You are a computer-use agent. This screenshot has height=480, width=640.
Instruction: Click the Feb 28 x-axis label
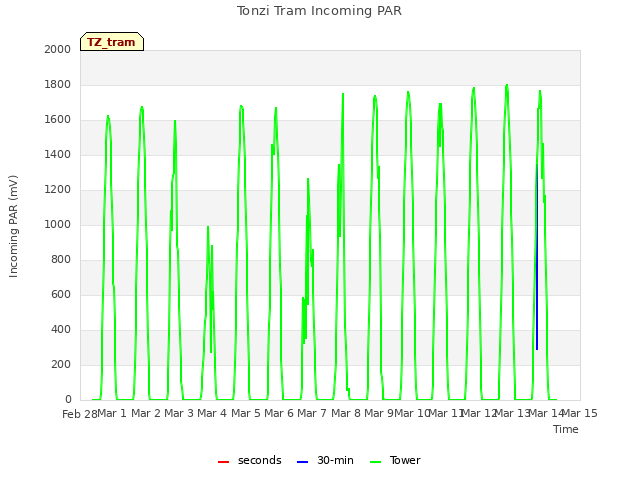point(80,414)
